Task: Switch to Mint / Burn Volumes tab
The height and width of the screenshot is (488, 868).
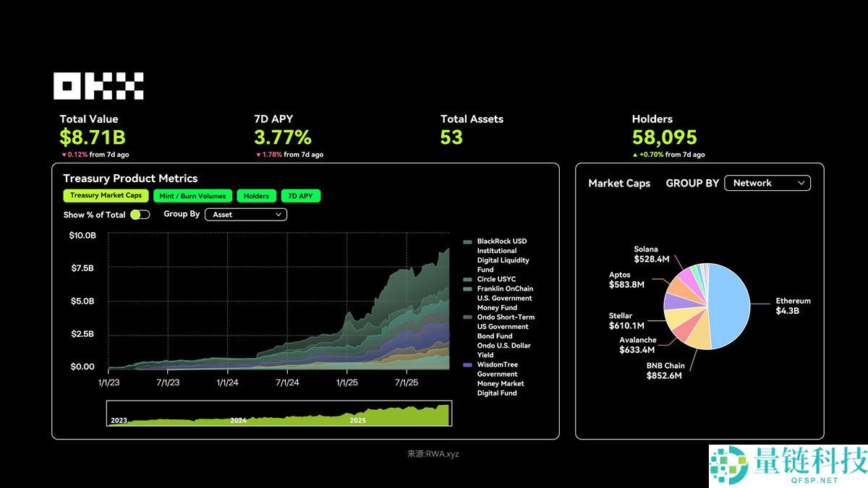Action: [192, 196]
